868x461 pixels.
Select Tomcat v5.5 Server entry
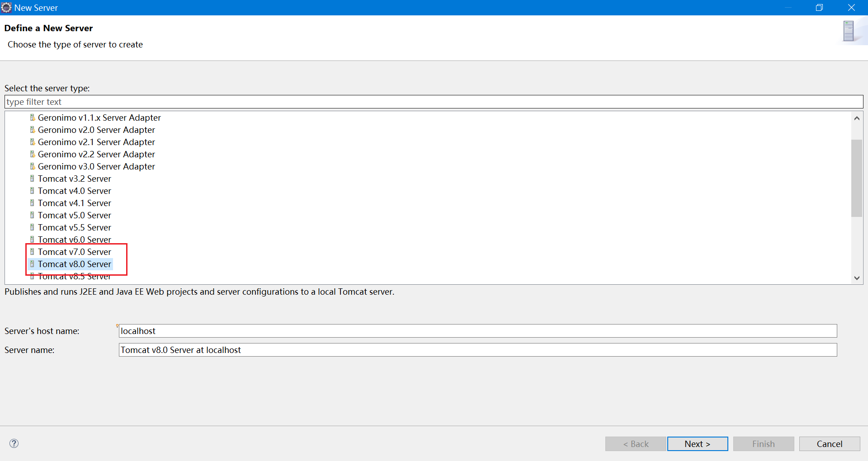74,227
